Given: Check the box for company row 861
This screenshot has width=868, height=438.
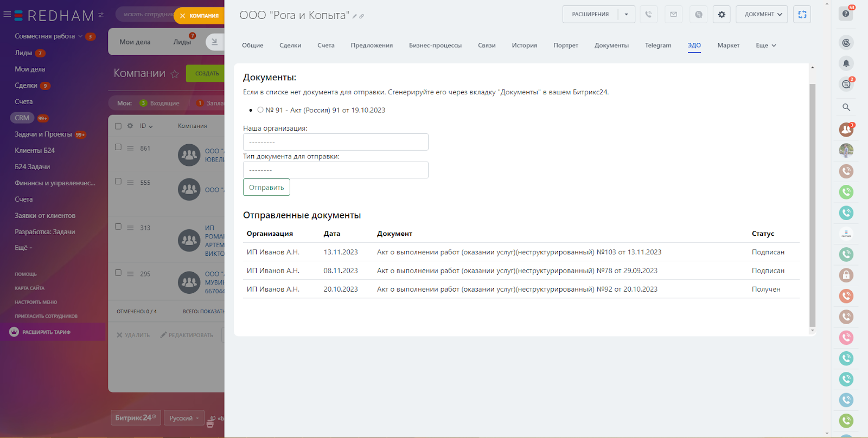Looking at the screenshot, I should click(x=118, y=147).
